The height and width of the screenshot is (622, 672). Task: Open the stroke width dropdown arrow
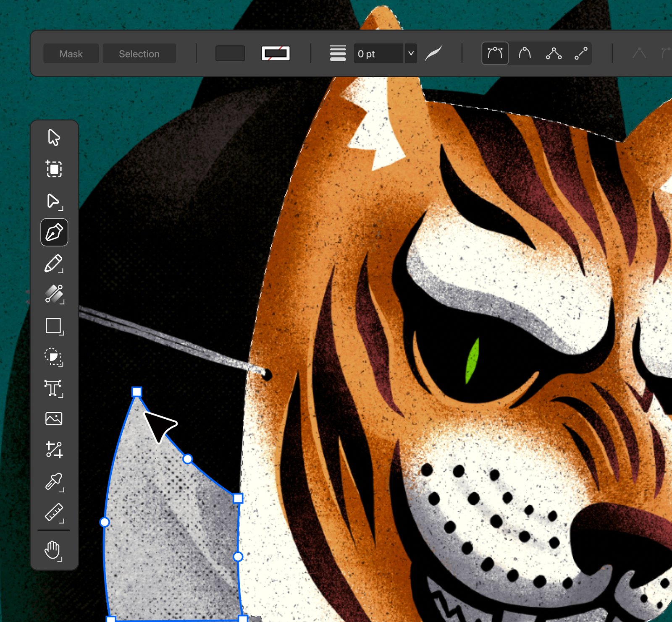click(x=411, y=54)
